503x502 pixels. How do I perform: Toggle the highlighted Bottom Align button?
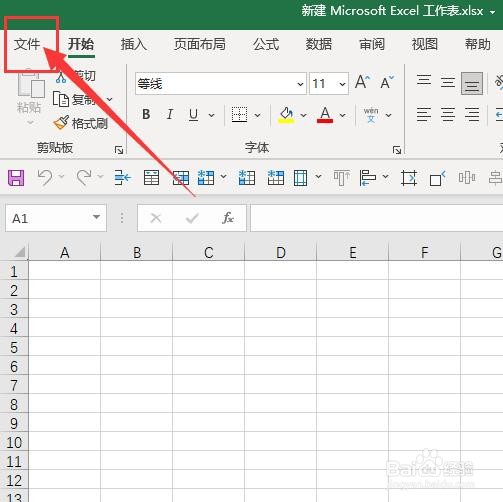click(x=472, y=83)
